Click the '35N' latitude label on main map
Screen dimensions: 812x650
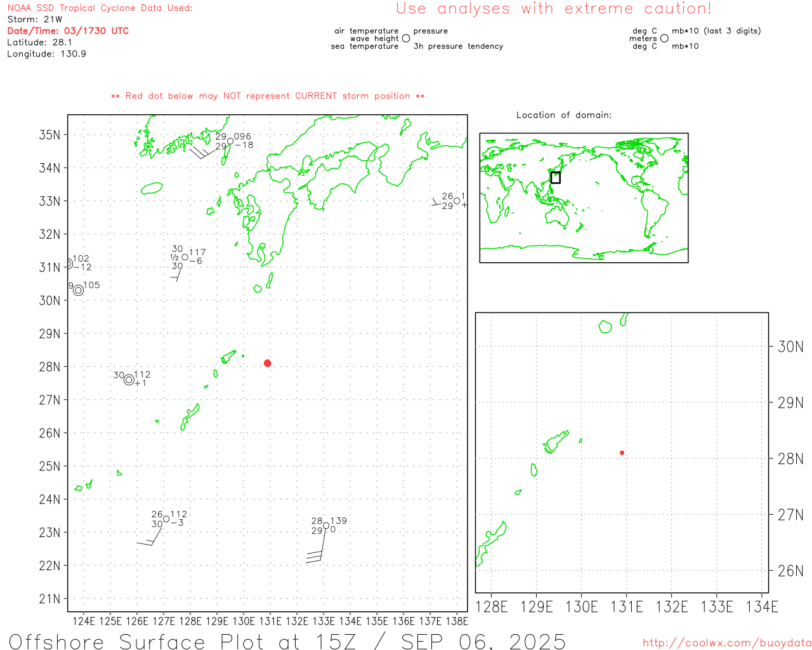point(50,135)
